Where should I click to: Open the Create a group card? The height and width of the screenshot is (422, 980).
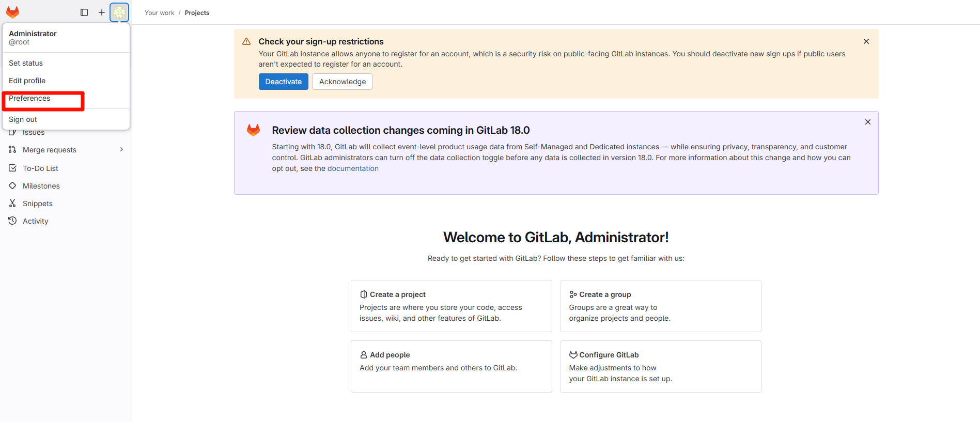pos(661,306)
